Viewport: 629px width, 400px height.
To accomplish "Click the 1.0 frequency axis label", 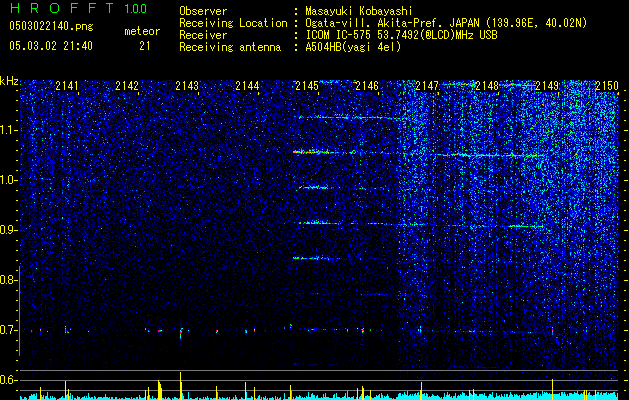I will 8,180.
